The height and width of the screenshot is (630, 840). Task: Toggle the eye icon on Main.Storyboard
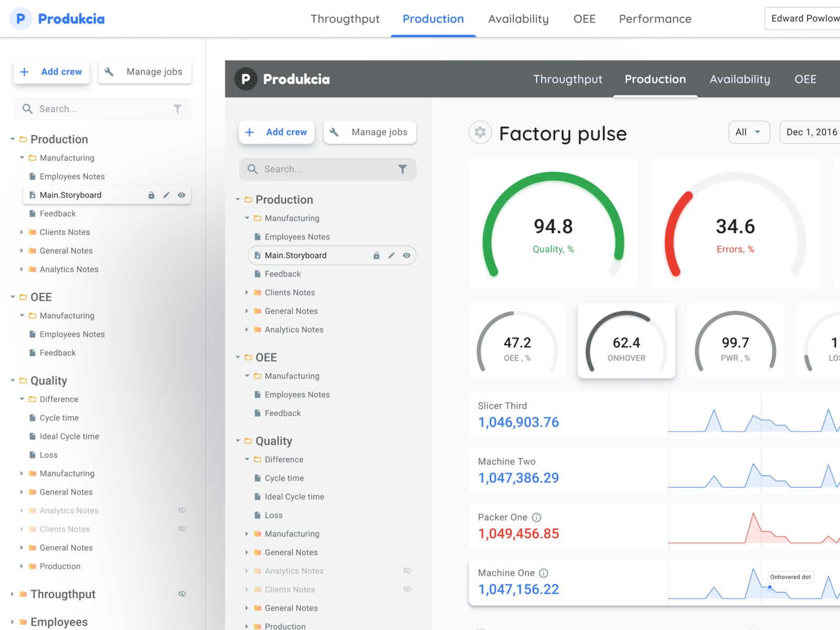click(182, 195)
